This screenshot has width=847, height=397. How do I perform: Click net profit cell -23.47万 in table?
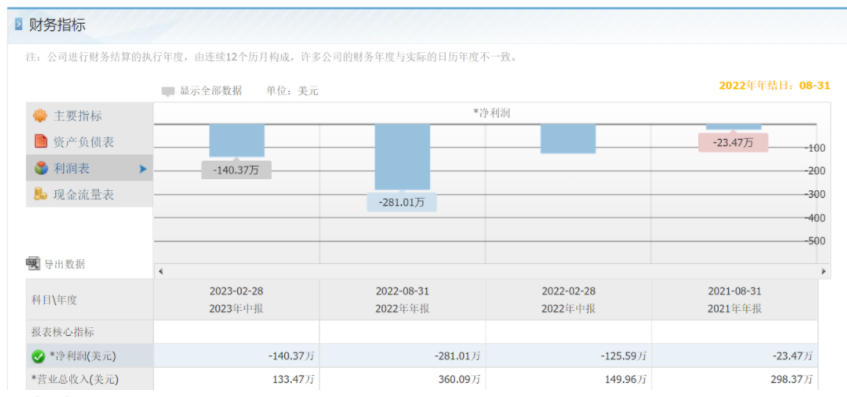(x=735, y=356)
